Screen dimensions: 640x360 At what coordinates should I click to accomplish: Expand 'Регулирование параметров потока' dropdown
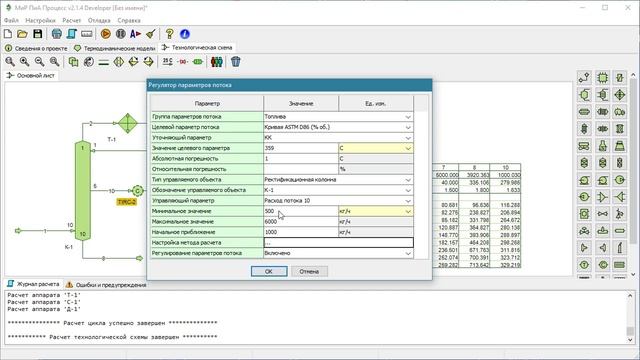408,253
